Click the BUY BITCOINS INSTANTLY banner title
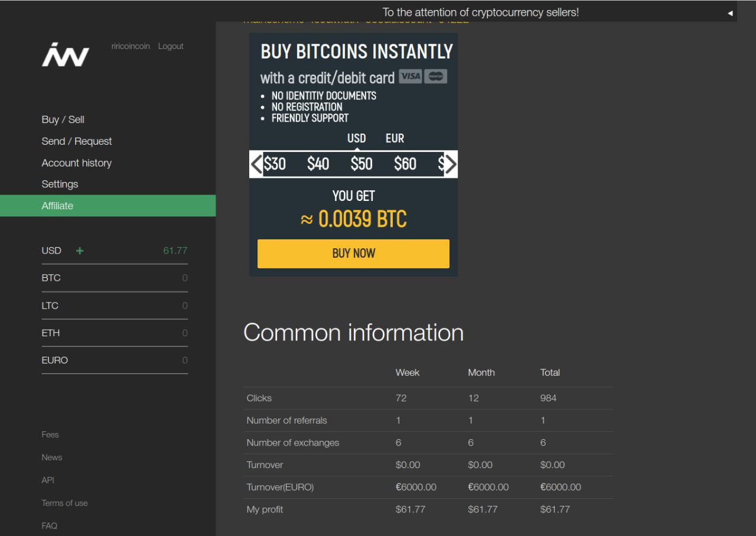Image resolution: width=756 pixels, height=536 pixels. pyautogui.click(x=357, y=52)
